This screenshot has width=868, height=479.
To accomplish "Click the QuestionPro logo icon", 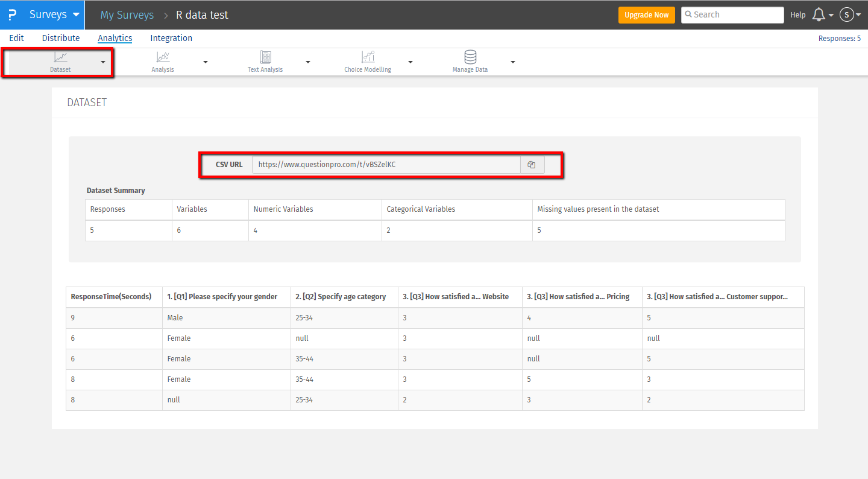I will point(12,15).
